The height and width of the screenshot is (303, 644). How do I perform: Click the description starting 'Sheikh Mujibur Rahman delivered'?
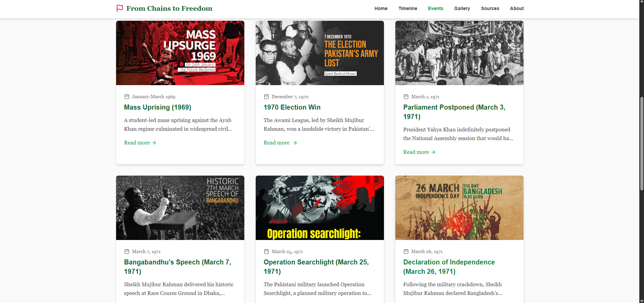[179, 289]
